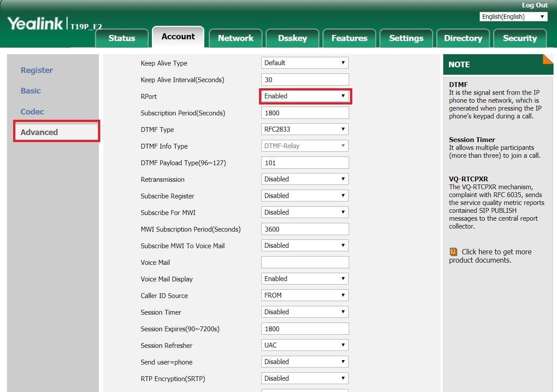This screenshot has height=392, width=557.
Task: Switch to the Network tab
Action: 235,38
